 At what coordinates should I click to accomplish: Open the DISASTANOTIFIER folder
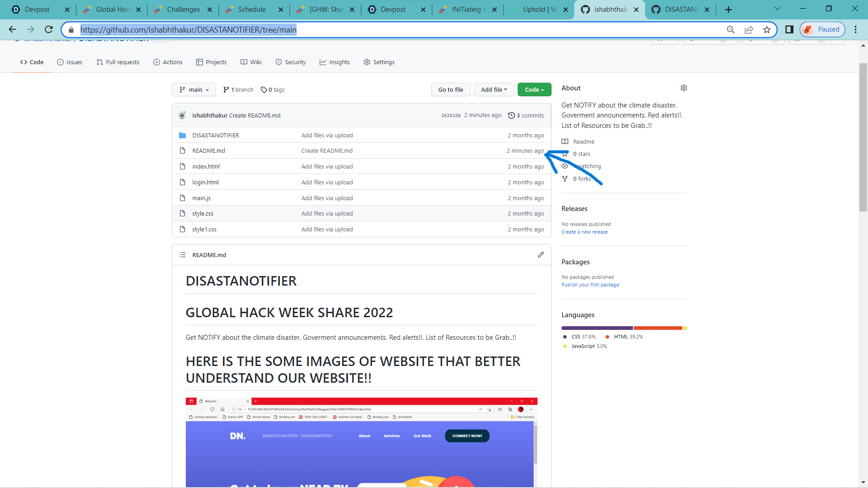point(215,135)
